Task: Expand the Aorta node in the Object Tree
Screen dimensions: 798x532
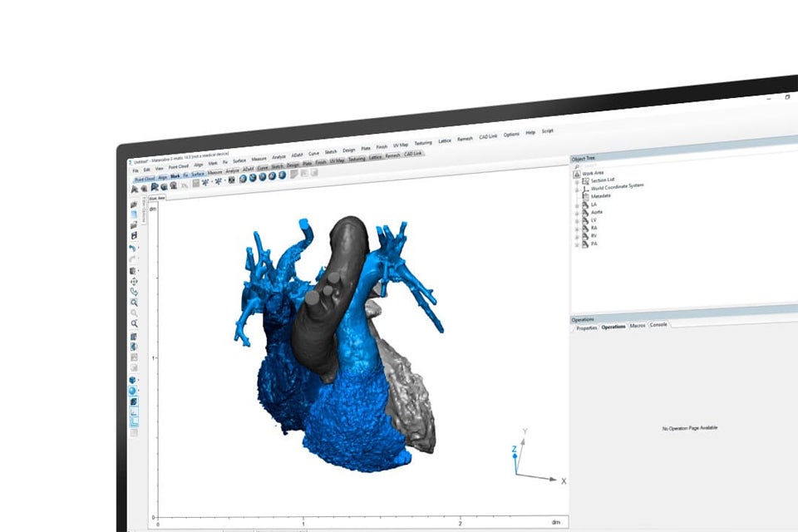Action: (578, 212)
